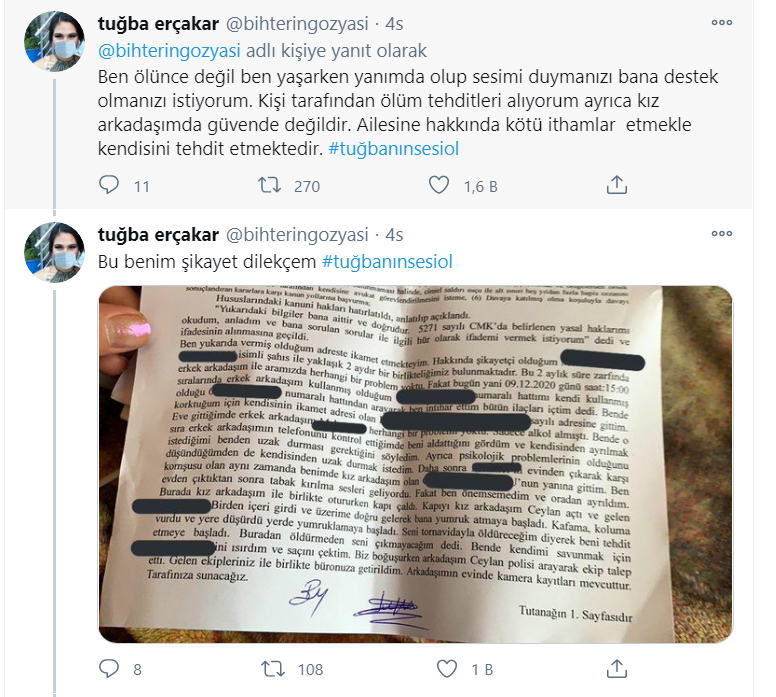Reply to the second tweet with 8 comments
Viewport: 776px width, 697px height.
[109, 668]
